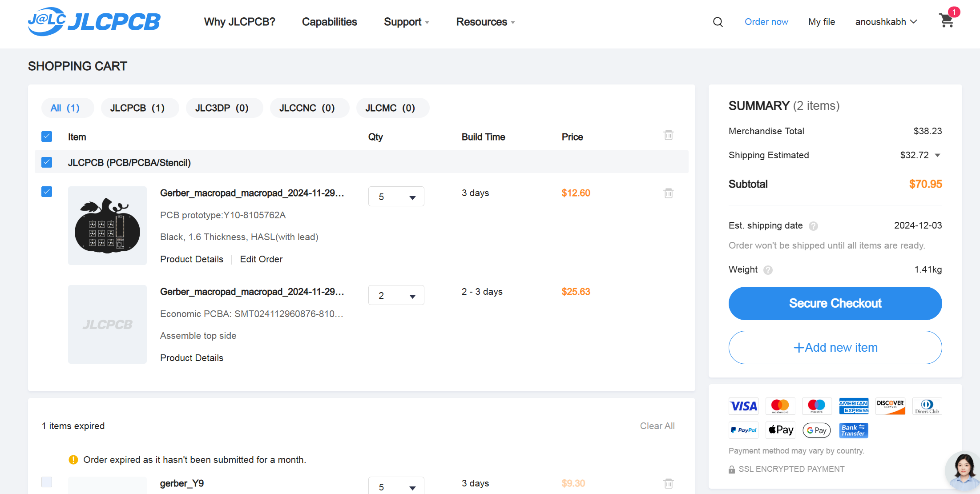Click help icon next to Est. shipping date
The width and height of the screenshot is (980, 494).
[813, 226]
